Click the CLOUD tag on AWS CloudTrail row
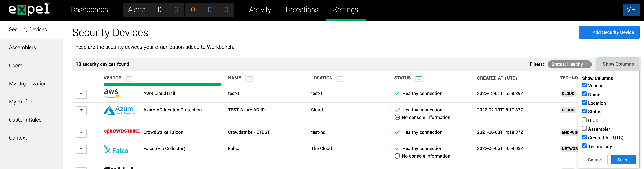The height and width of the screenshot is (169, 644). pos(568,94)
